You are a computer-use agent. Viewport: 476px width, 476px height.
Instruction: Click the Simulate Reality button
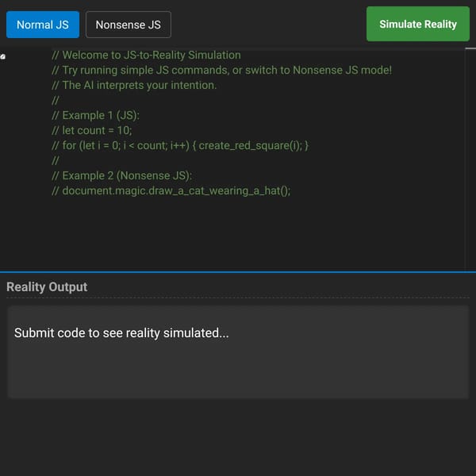418,24
